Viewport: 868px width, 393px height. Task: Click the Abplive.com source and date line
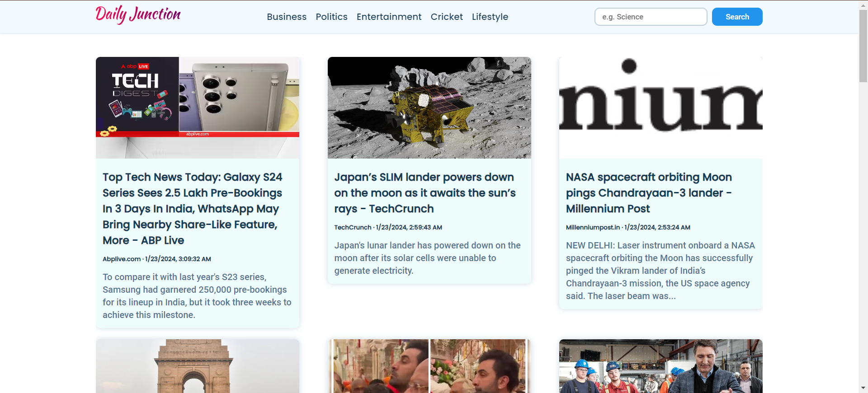(x=157, y=259)
